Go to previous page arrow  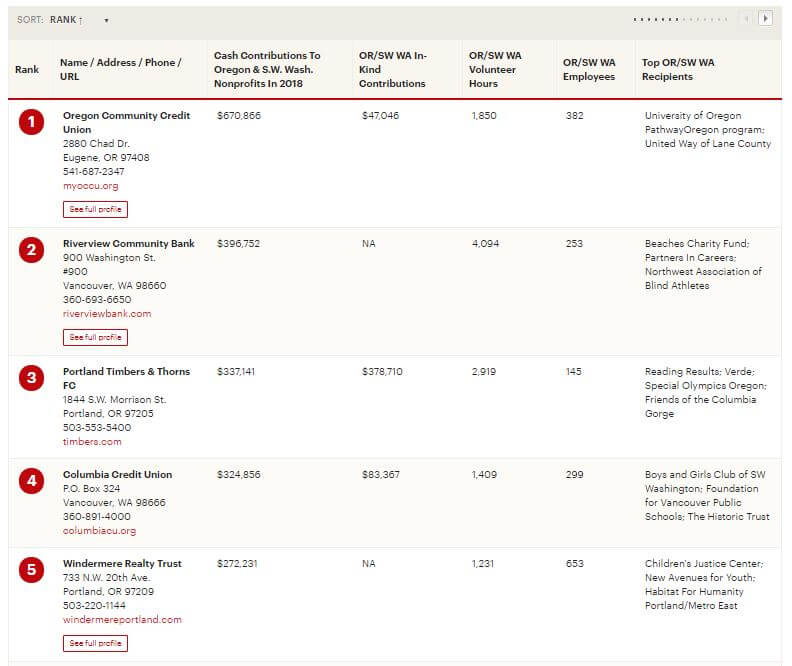pyautogui.click(x=747, y=19)
